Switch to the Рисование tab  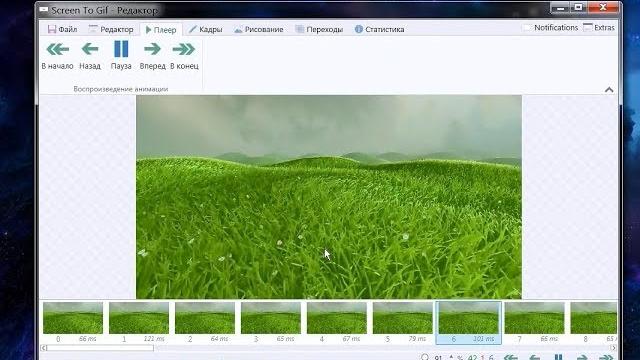[x=258, y=29]
